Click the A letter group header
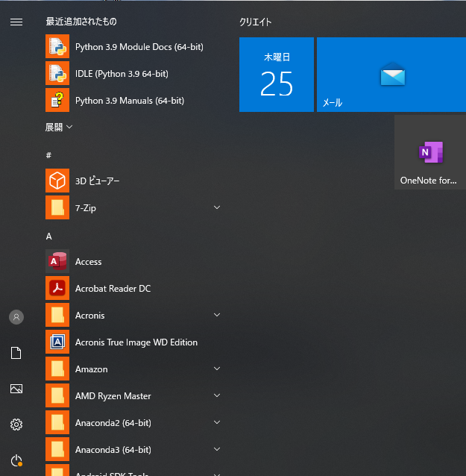This screenshot has height=476, width=466. click(x=49, y=237)
